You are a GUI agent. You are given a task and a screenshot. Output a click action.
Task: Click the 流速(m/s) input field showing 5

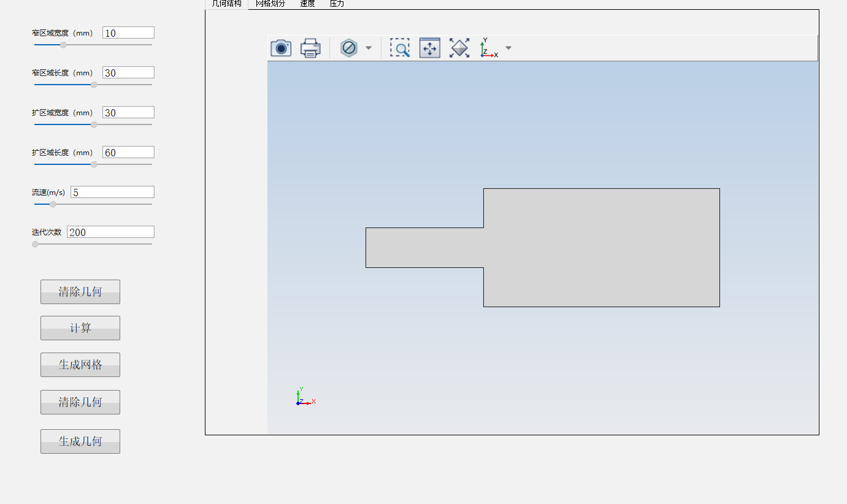(112, 193)
